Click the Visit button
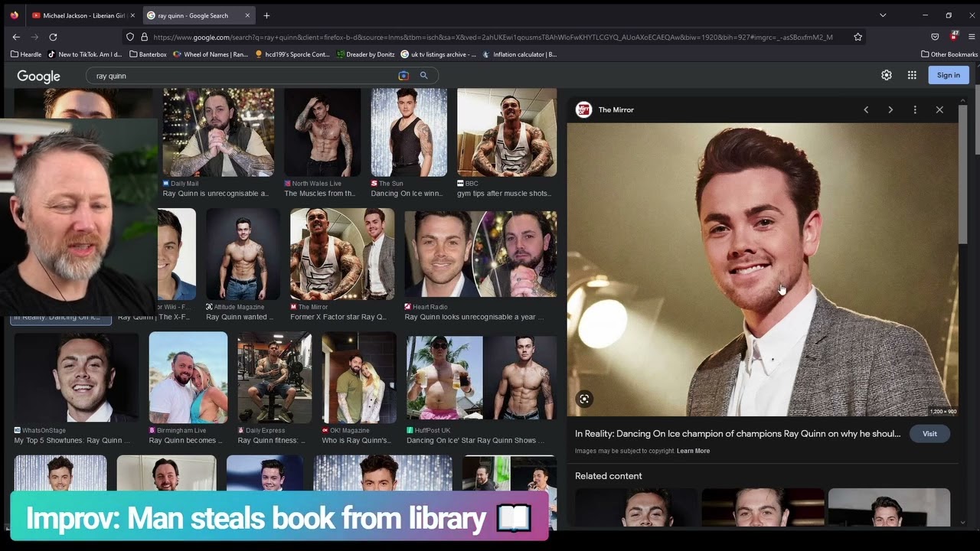 point(929,434)
